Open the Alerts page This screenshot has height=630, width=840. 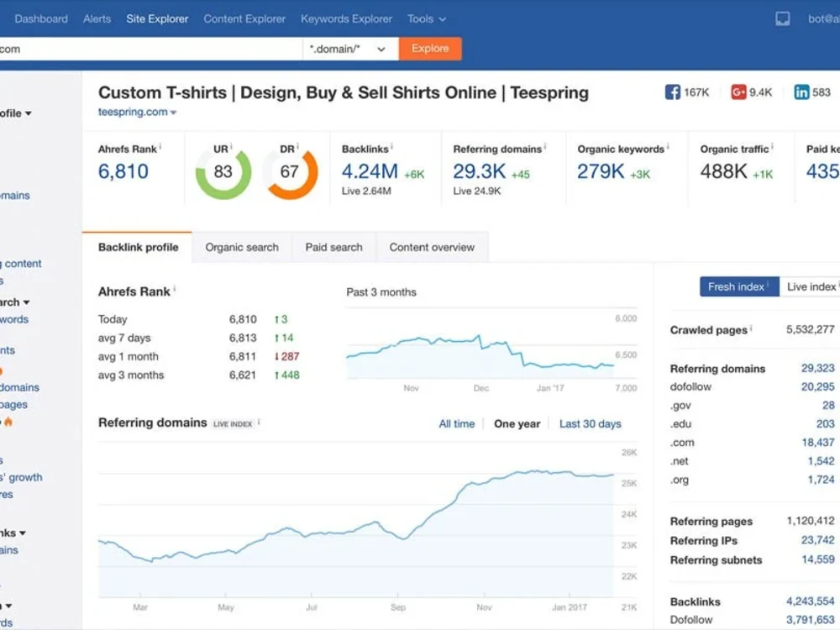pyautogui.click(x=97, y=18)
